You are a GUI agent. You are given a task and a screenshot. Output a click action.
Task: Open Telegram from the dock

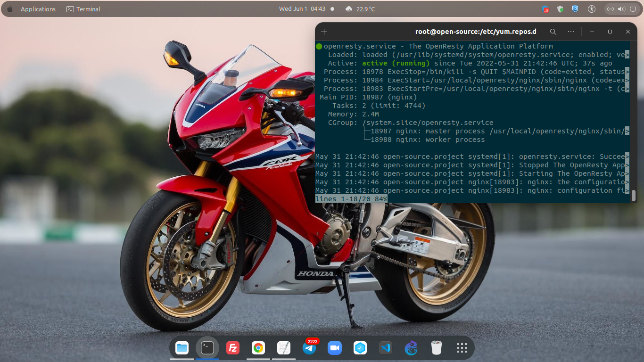pos(309,348)
